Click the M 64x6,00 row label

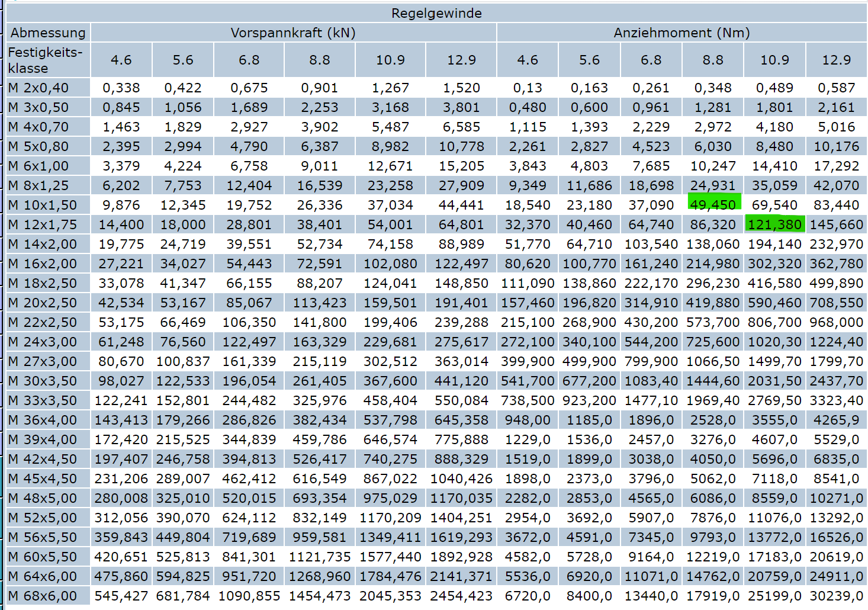pos(48,576)
